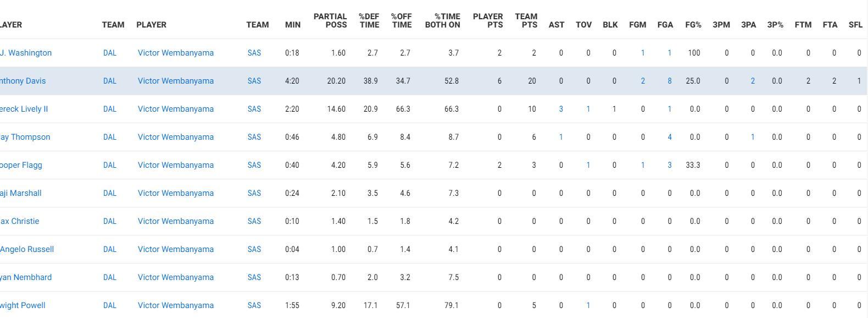Open Cooper Flagg player page
The width and height of the screenshot is (868, 318).
click(x=21, y=165)
